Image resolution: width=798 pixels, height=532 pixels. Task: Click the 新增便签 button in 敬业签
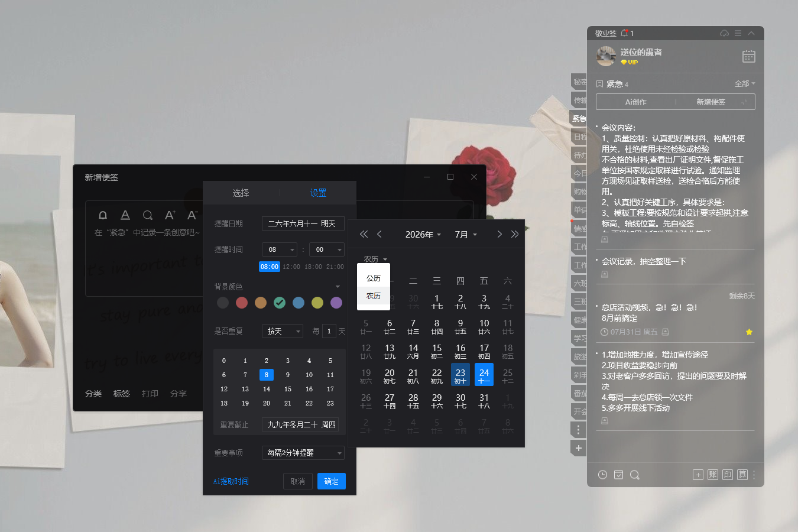tap(711, 102)
